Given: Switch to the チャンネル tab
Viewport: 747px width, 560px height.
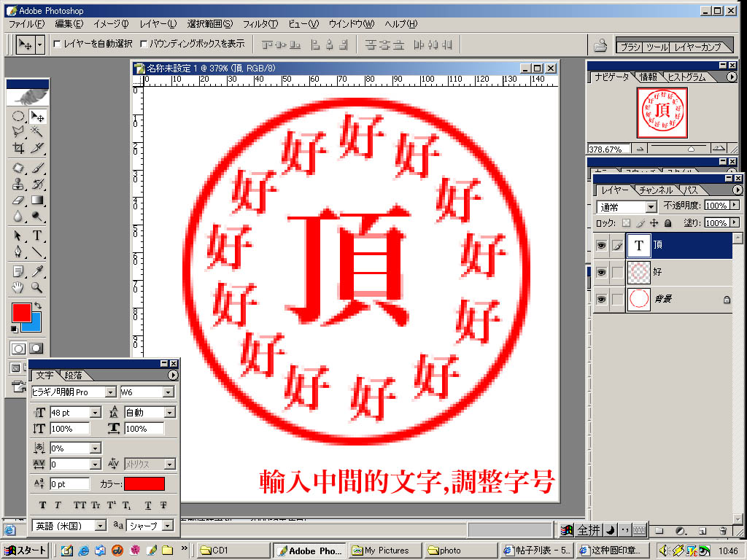Looking at the screenshot, I should coord(656,190).
